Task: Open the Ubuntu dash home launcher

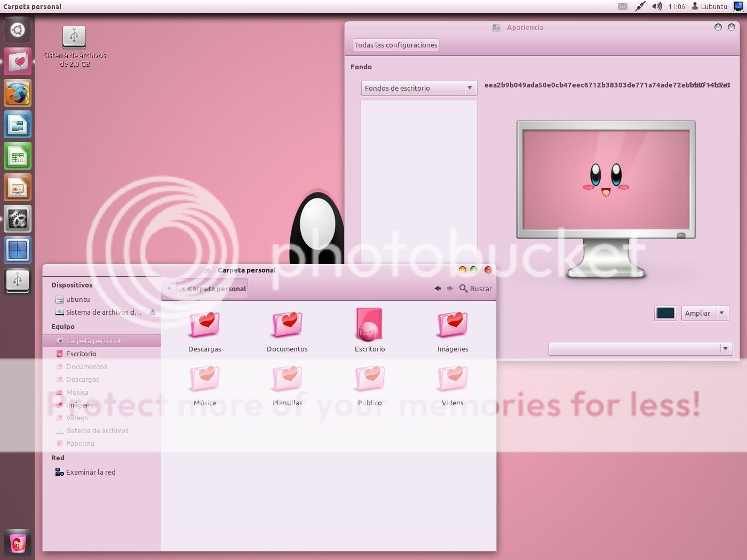Action: [18, 30]
